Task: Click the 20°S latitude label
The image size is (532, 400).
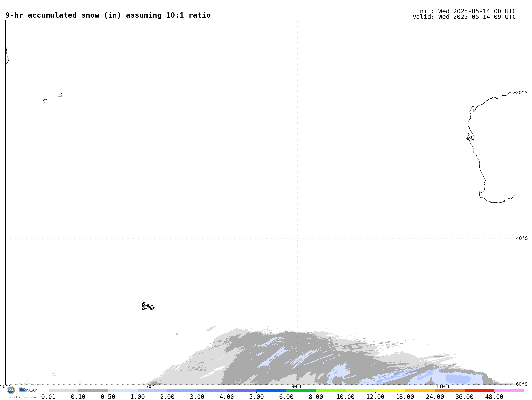Action: point(522,93)
